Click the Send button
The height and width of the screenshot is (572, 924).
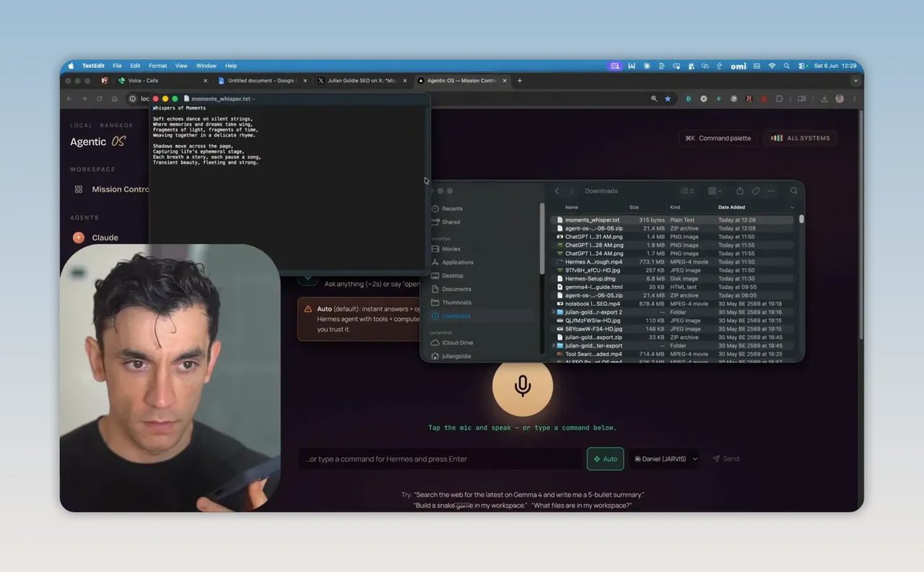(x=725, y=459)
